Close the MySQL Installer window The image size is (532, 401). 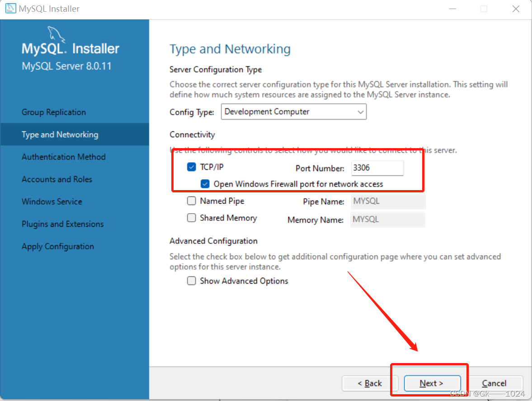(x=516, y=9)
